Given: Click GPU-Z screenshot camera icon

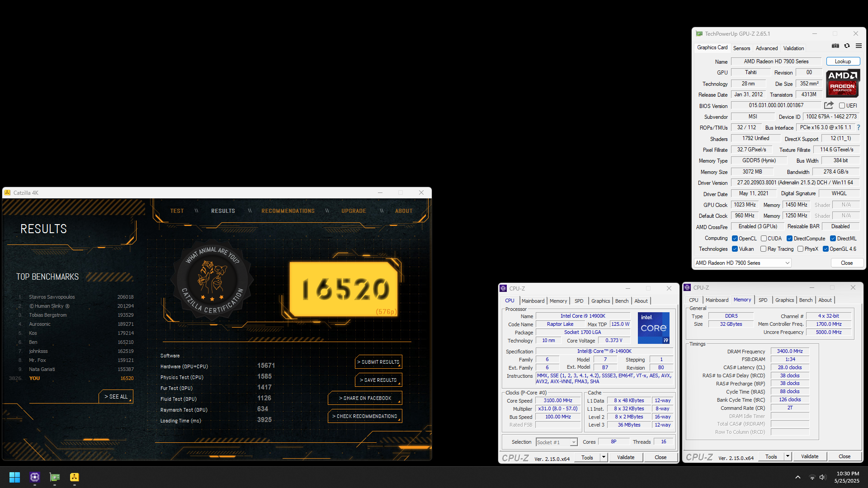Looking at the screenshot, I should [x=835, y=46].
